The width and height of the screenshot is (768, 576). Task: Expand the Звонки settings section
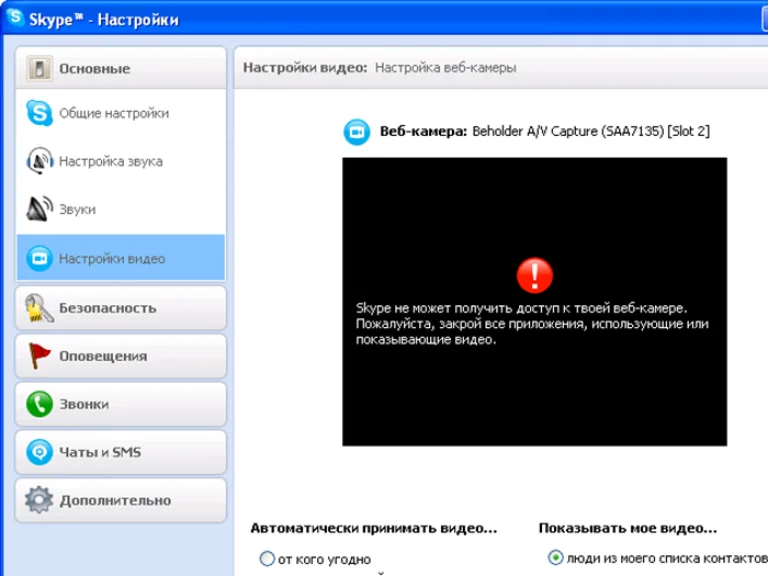point(121,404)
